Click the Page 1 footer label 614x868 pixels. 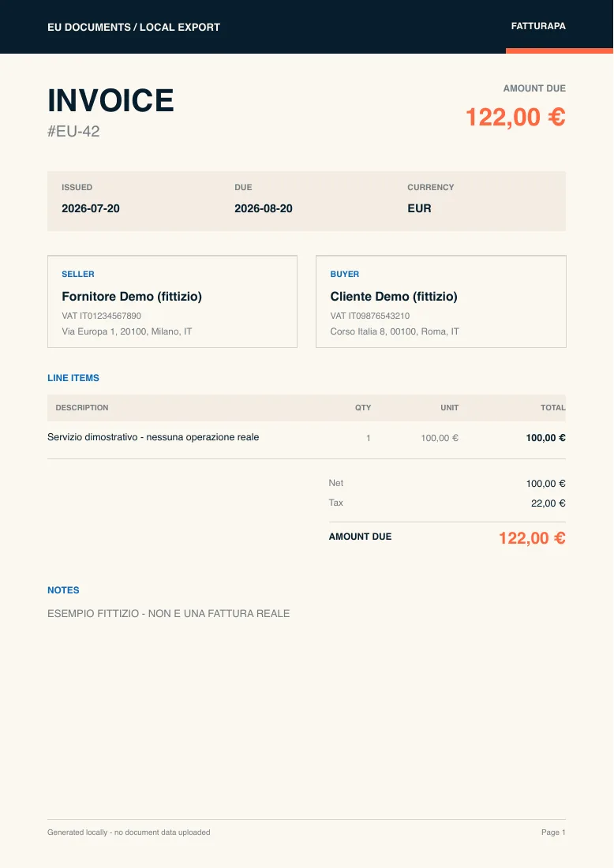point(554,832)
